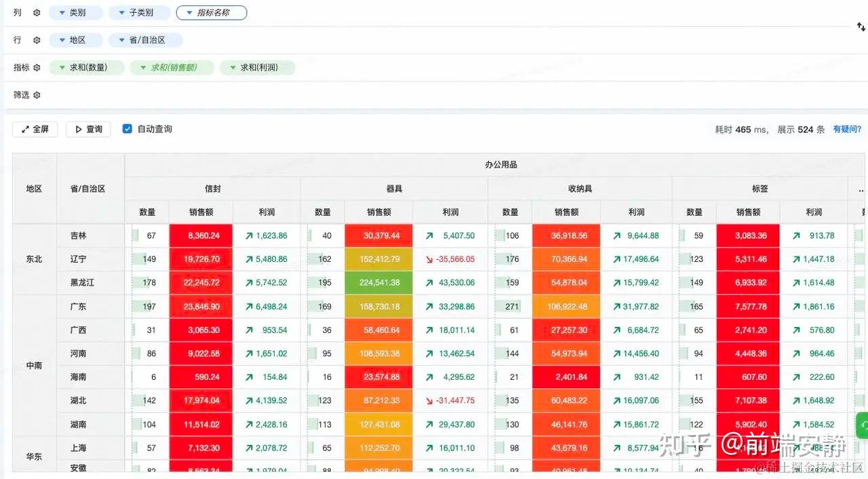Open the 类别 field dropdown
This screenshot has height=479, width=868.
tap(76, 12)
